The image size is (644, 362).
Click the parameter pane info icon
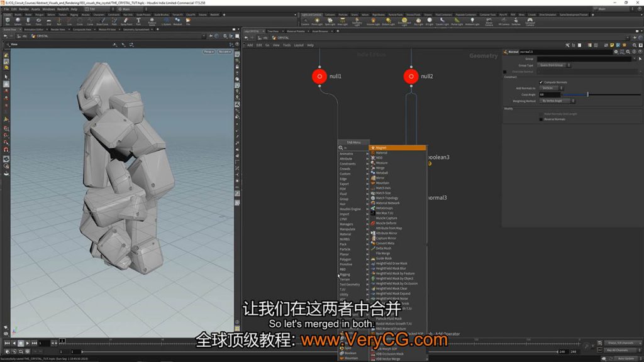click(x=634, y=52)
